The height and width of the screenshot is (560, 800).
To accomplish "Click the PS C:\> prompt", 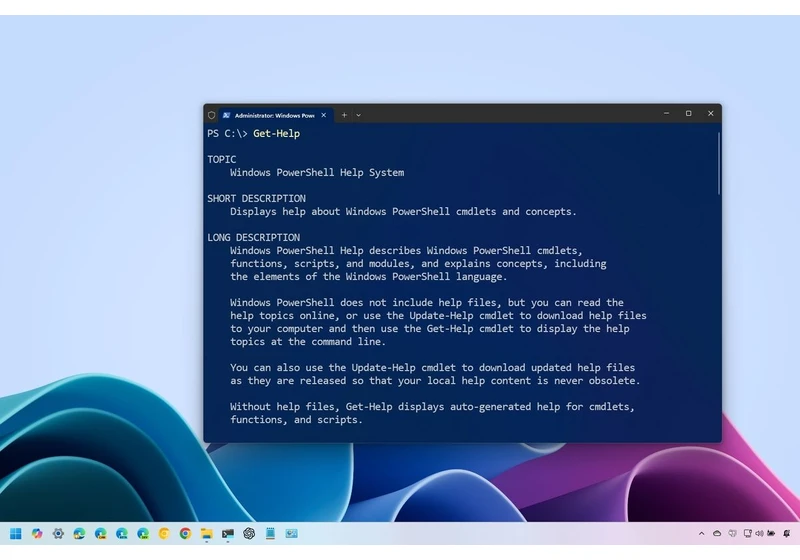I will (228, 134).
